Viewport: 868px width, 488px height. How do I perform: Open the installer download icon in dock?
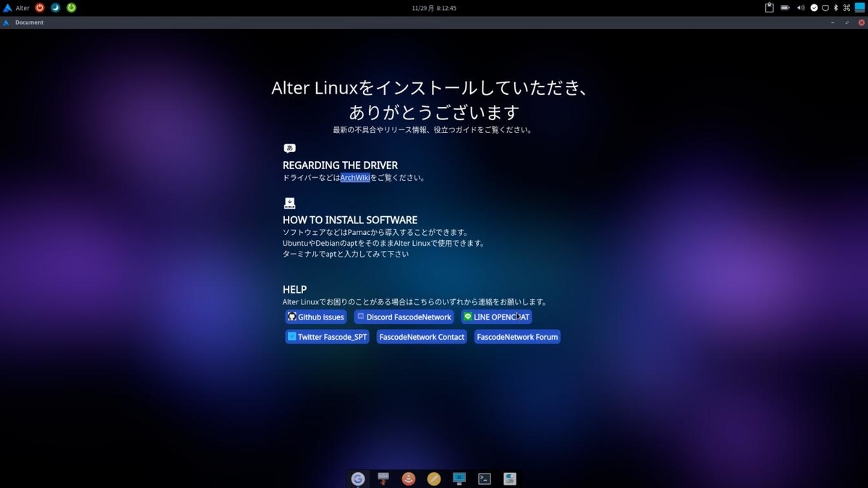coord(383,479)
